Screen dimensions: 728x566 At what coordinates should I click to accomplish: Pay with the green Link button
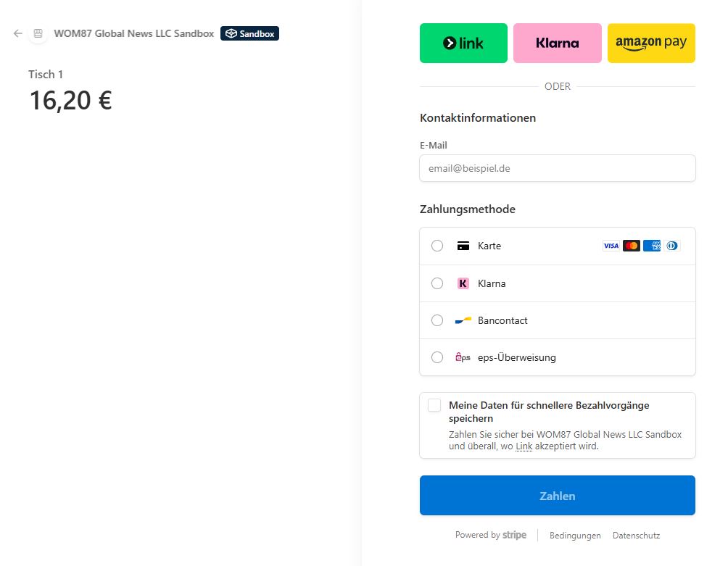(x=463, y=43)
